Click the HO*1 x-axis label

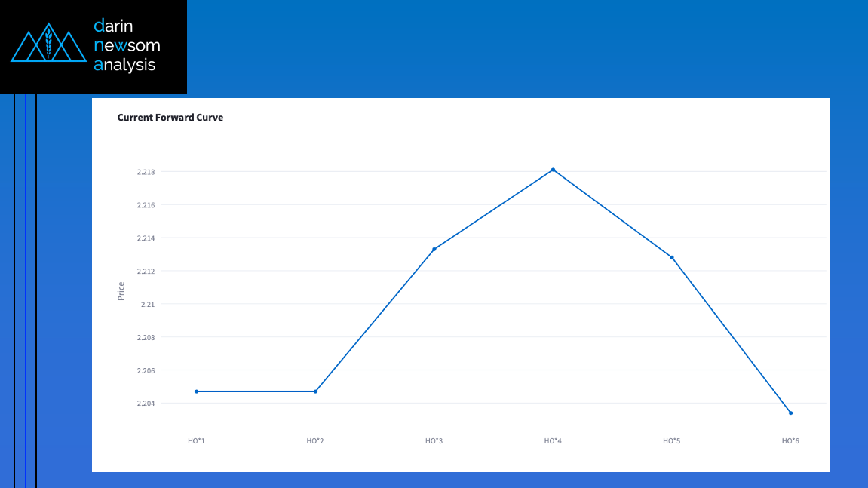pos(197,440)
